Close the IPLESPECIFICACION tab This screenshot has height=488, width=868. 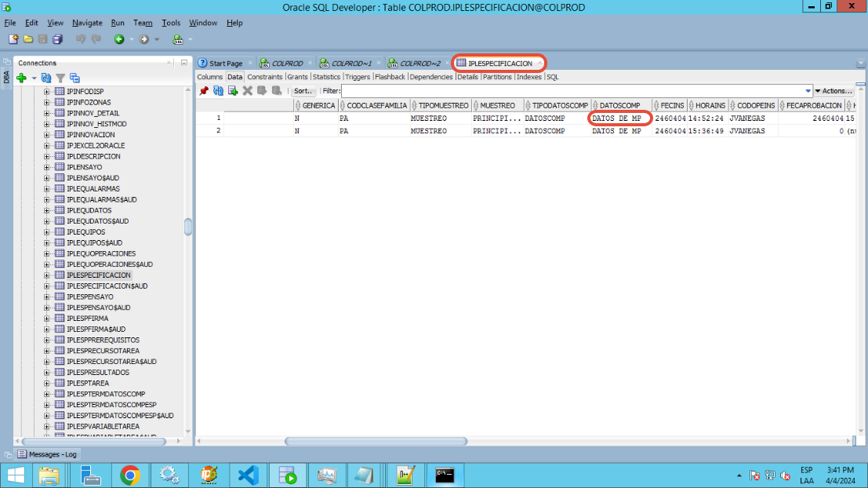coord(539,63)
